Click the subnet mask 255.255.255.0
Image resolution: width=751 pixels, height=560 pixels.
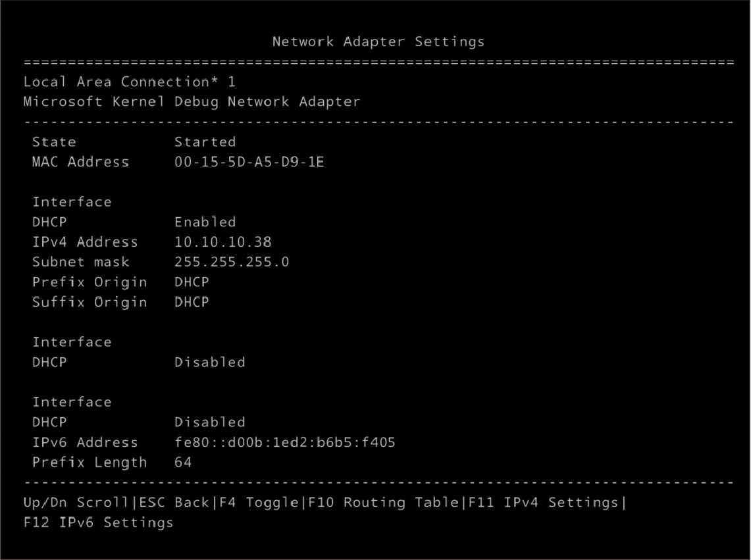coord(232,261)
